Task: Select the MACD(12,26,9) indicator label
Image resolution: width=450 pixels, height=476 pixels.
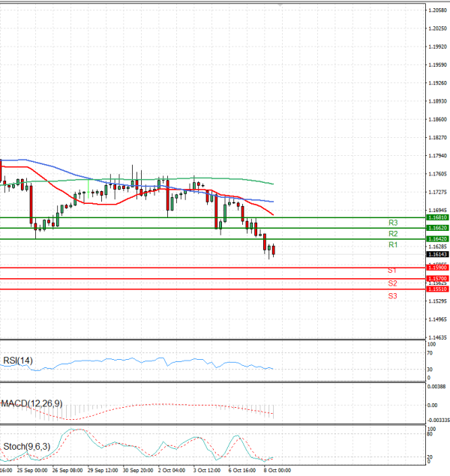Action: [31, 404]
